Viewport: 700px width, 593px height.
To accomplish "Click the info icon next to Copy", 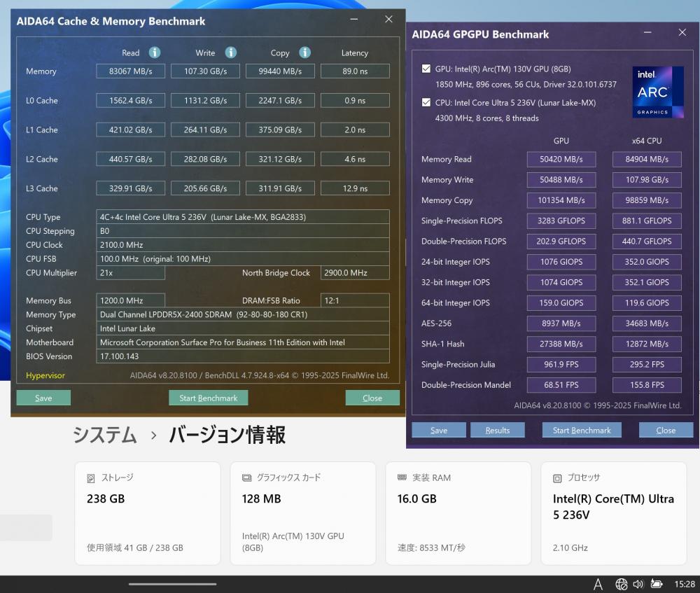I will [x=304, y=53].
